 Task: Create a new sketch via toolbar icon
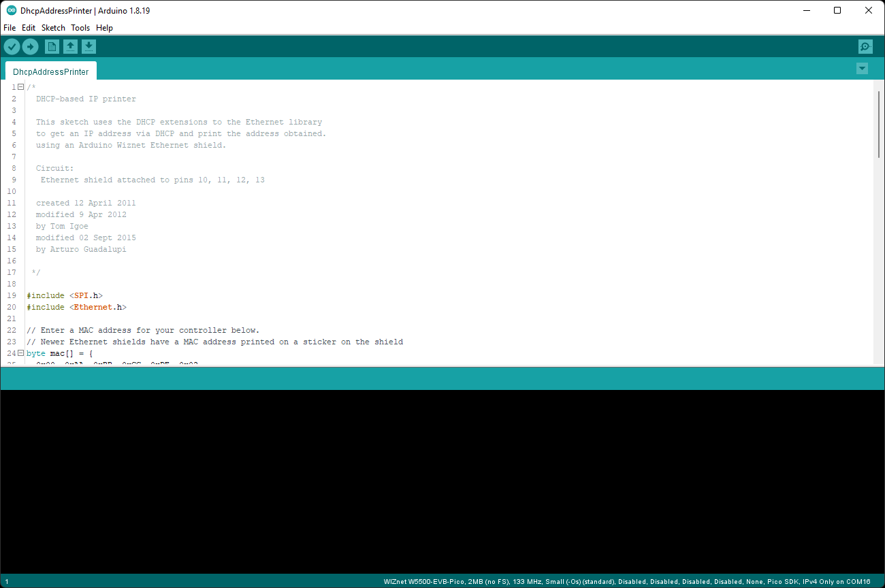coord(52,46)
